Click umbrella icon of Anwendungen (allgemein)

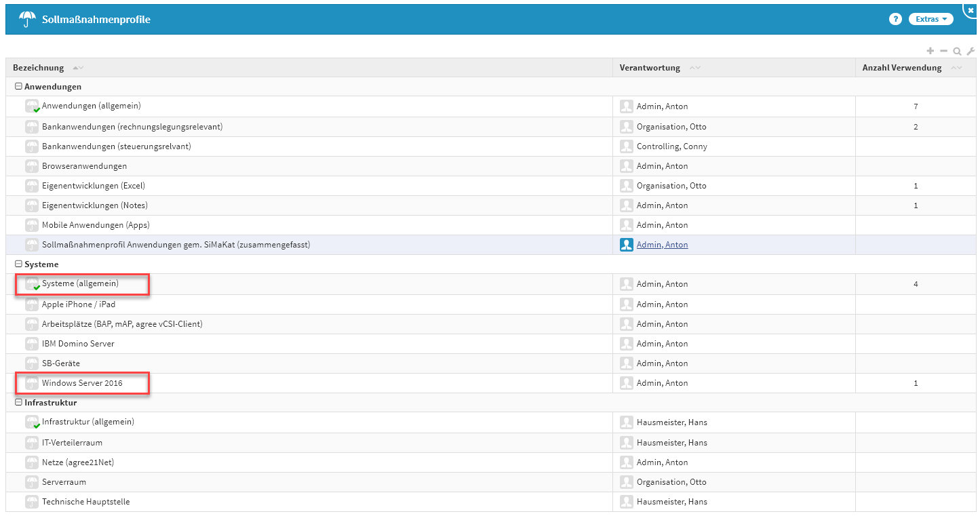[32, 106]
